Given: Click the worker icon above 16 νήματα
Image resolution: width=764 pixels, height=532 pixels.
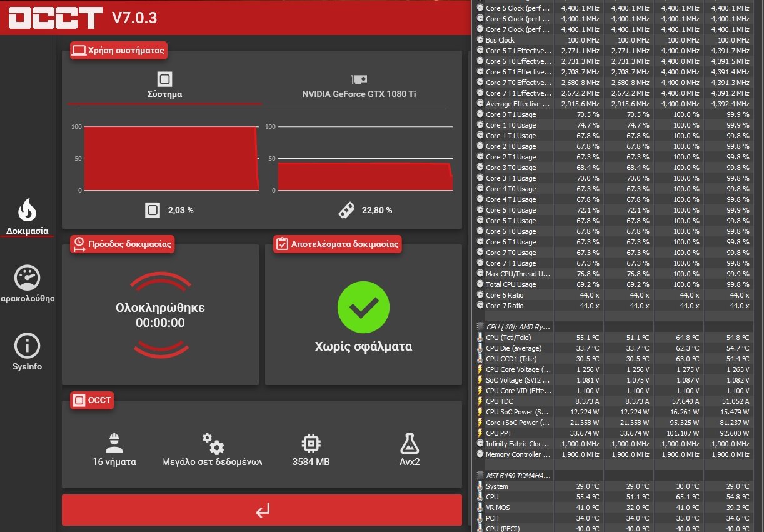Looking at the screenshot, I should tap(114, 443).
